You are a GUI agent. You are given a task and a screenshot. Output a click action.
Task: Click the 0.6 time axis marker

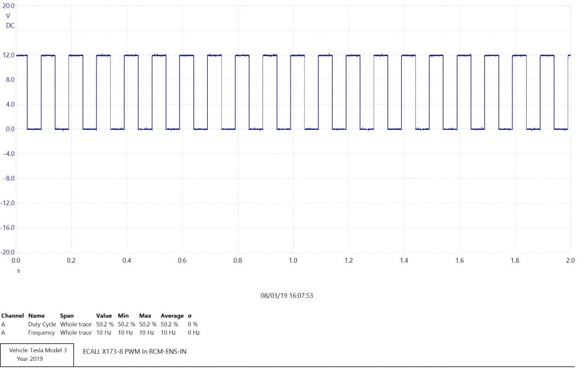point(182,261)
